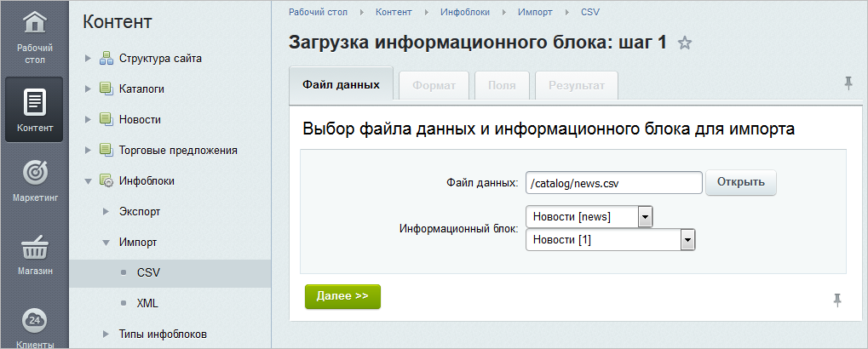Expand the Структура сайта tree node
This screenshot has width=868, height=349.
[88, 59]
